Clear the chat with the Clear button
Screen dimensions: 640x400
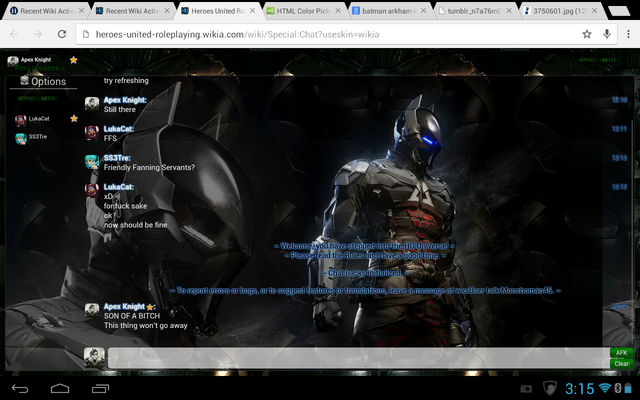[621, 364]
